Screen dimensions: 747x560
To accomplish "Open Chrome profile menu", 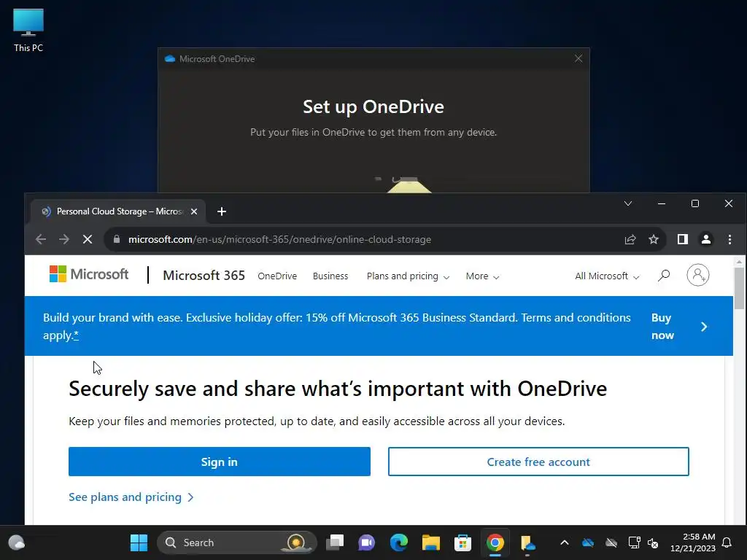I will (706, 239).
